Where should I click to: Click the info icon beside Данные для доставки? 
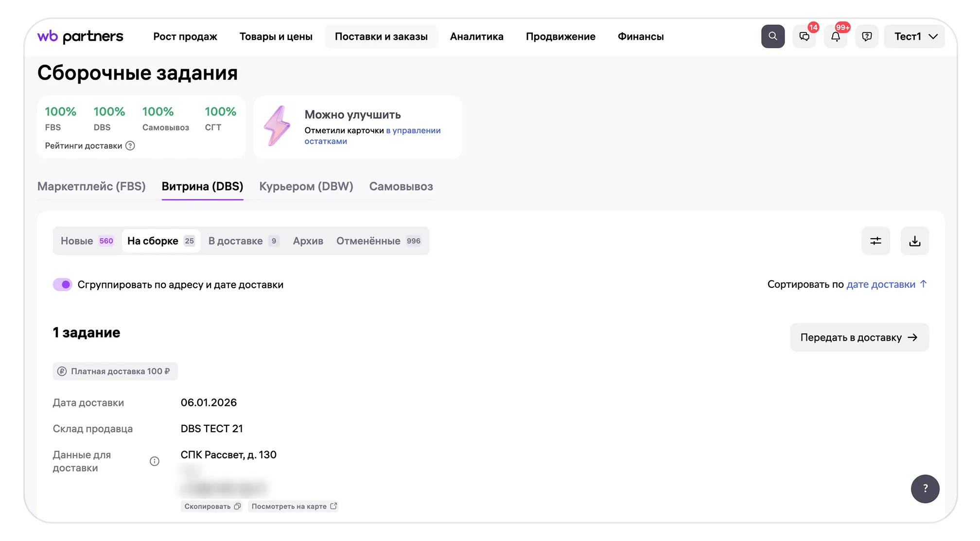(155, 461)
